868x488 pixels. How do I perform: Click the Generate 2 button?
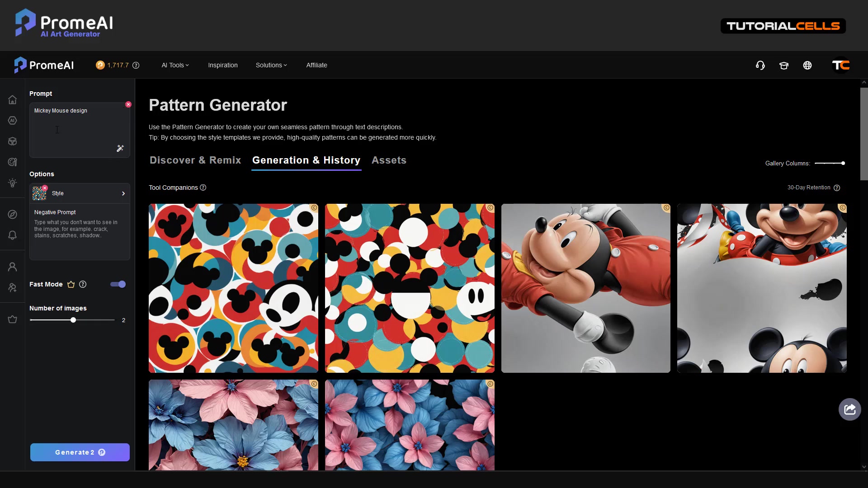80,452
